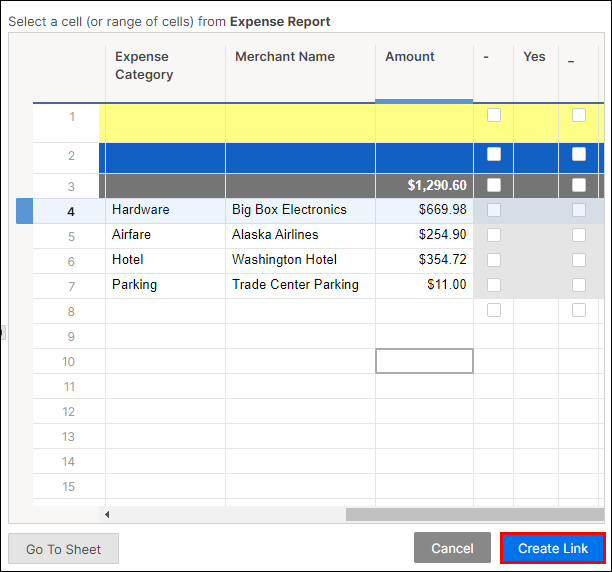Pick the Alaska Airlines merchant cell

(300, 235)
